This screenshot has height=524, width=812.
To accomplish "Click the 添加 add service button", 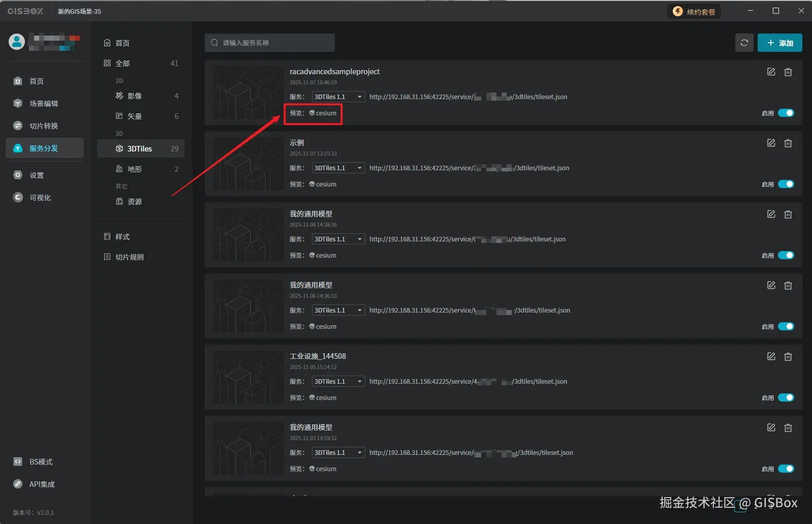I will (x=779, y=43).
